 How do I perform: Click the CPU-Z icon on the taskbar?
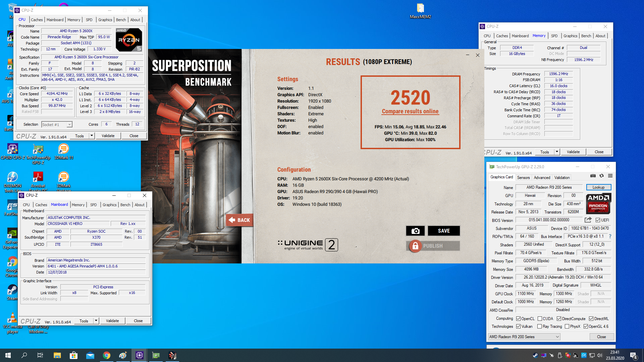[139, 355]
